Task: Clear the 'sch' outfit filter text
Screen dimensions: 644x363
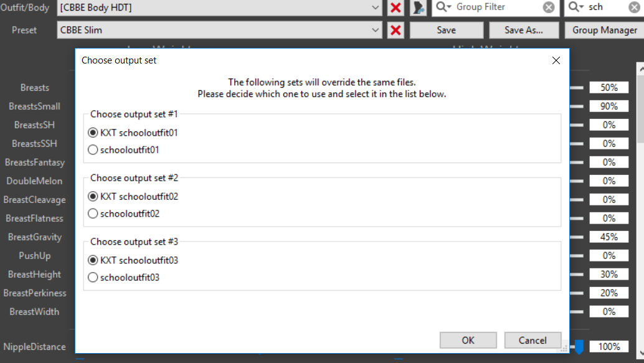Action: [x=634, y=7]
